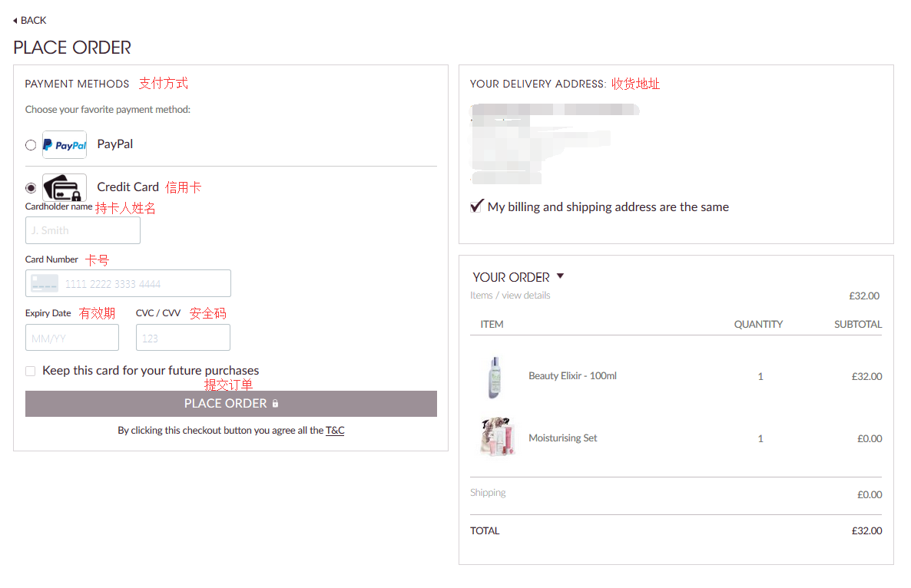911x588 pixels.
Task: Click the Beauty Elixir - 100ml item name
Action: click(572, 376)
